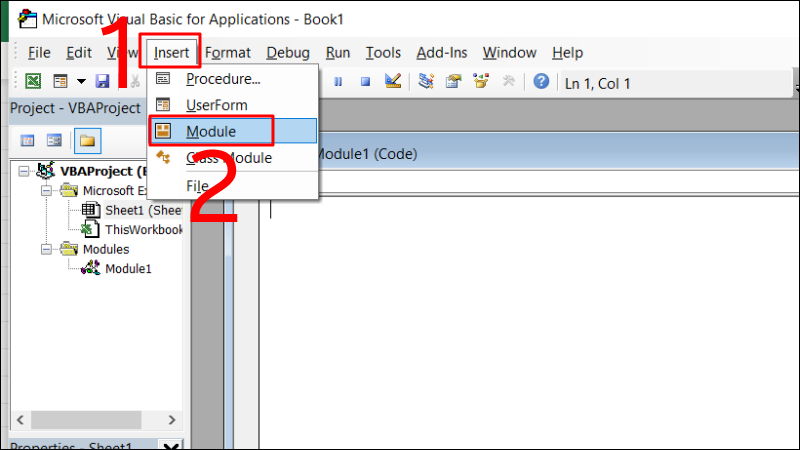Image resolution: width=800 pixels, height=450 pixels.
Task: Choose UserForm from the Insert menu
Action: [233, 105]
